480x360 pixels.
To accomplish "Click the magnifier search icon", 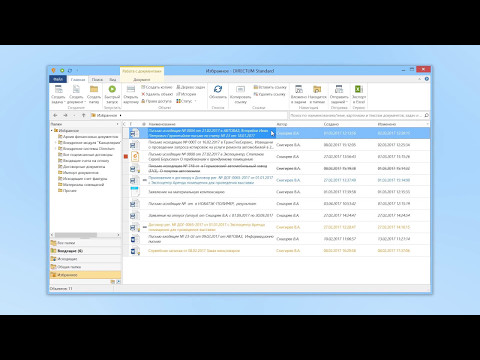I will coord(427,115).
